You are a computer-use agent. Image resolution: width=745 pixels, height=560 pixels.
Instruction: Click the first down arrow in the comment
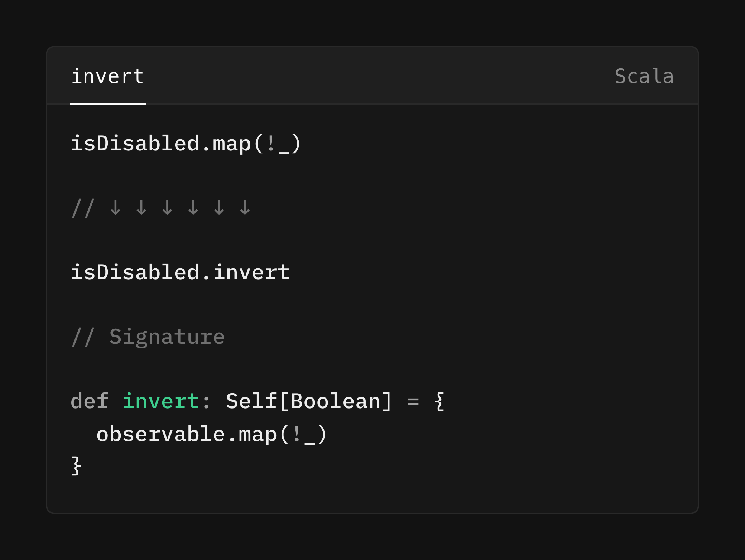[115, 208]
